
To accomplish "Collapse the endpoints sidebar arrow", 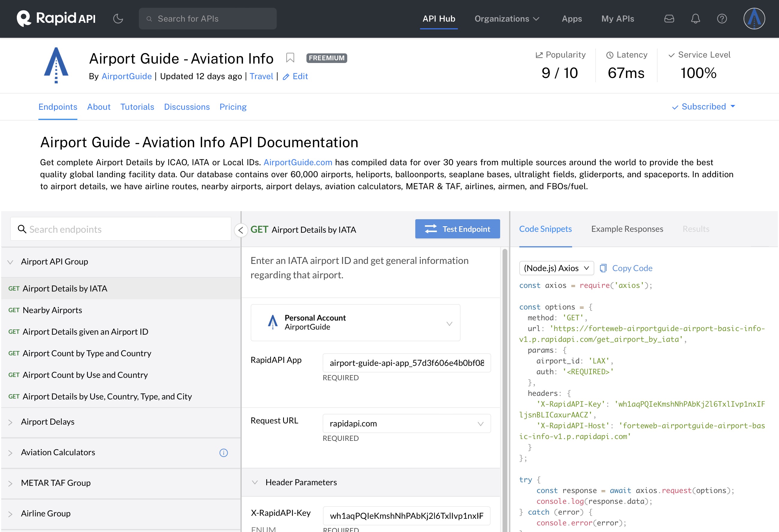I will click(241, 230).
